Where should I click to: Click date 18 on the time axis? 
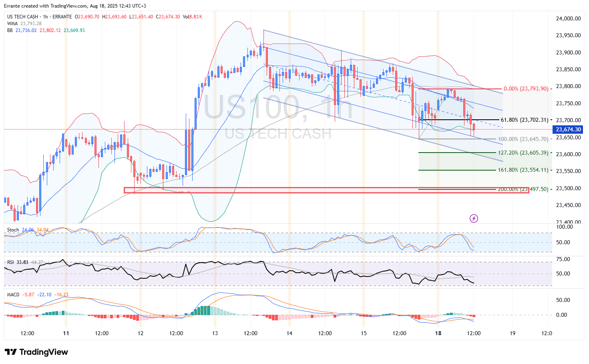438,333
